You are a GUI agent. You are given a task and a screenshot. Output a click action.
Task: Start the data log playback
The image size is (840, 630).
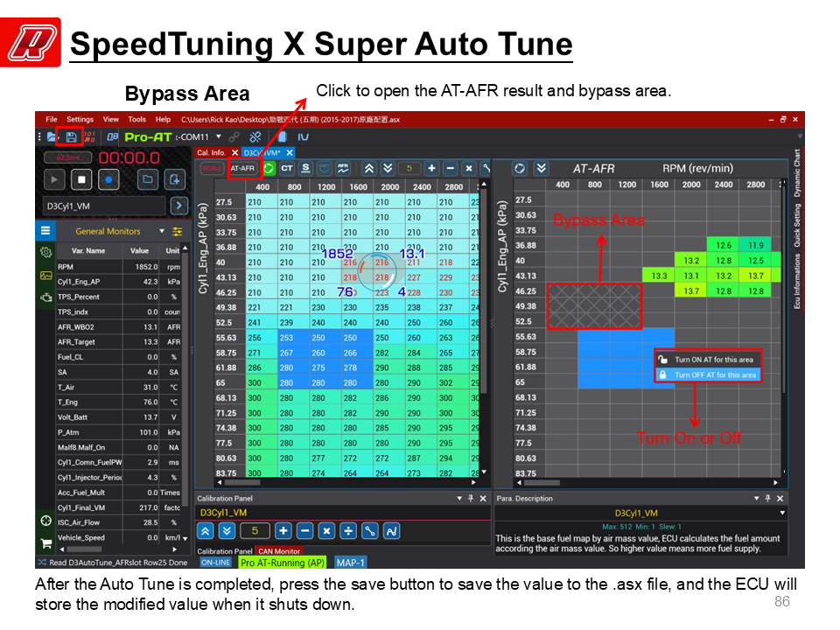[x=54, y=179]
